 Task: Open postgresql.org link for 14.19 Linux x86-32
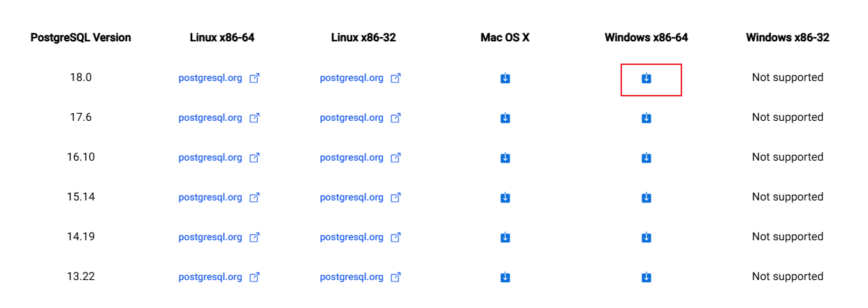pyautogui.click(x=352, y=237)
